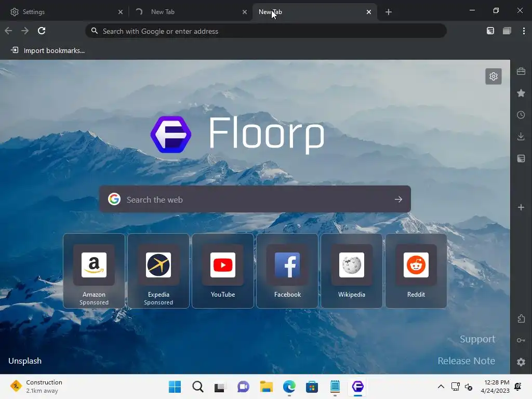
Task: Toggle the browser sidebar from toolbar
Action: click(490, 31)
